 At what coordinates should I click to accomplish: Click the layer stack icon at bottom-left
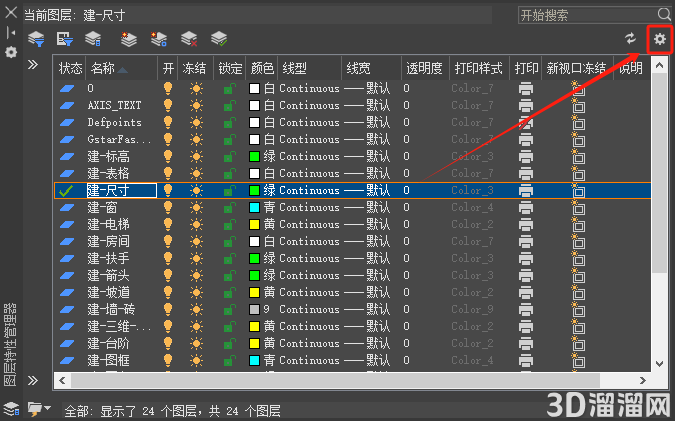coord(11,408)
